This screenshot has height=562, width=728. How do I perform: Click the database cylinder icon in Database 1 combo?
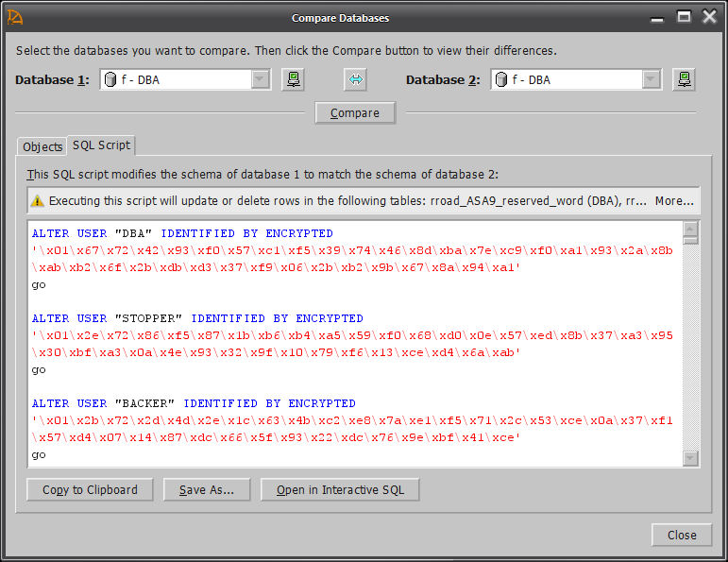[110, 80]
